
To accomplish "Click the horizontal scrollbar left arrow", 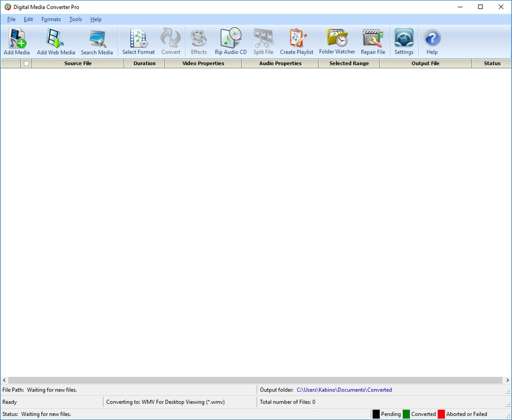I will tap(4, 380).
